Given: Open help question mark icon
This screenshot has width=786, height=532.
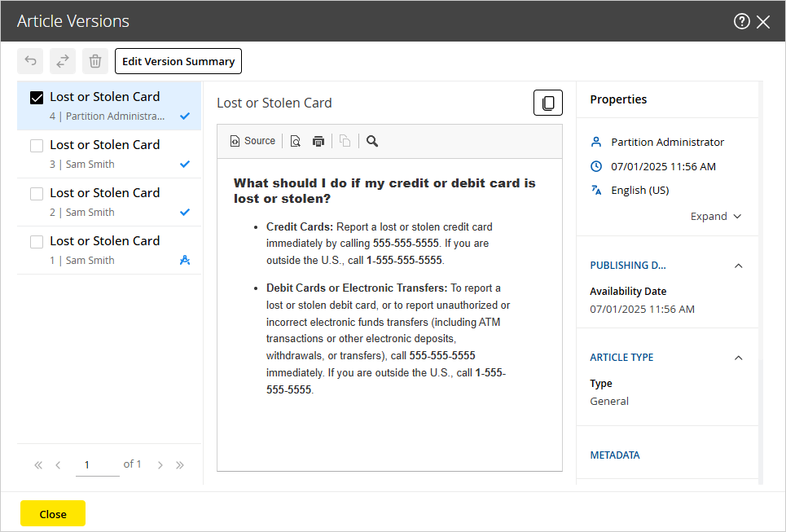Looking at the screenshot, I should coord(741,22).
